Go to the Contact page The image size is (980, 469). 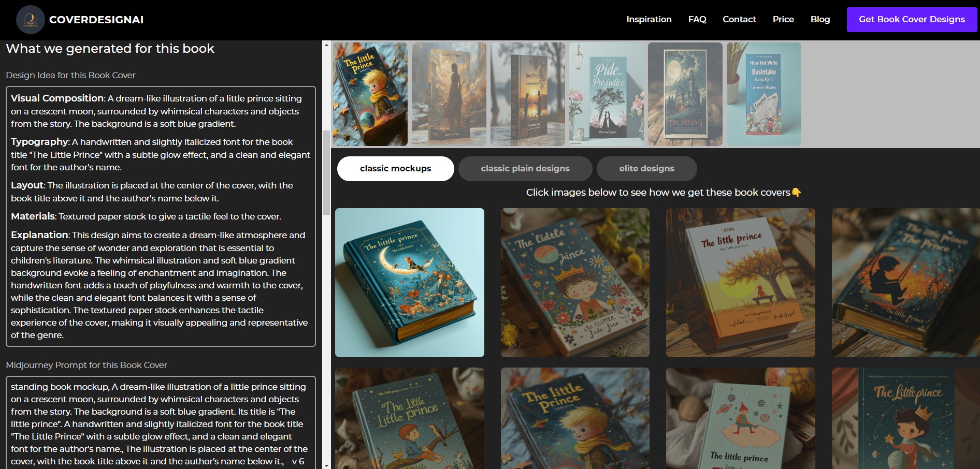pos(739,19)
